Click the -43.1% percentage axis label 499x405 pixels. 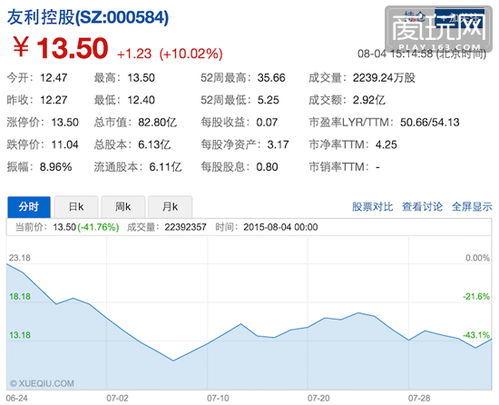tap(476, 335)
